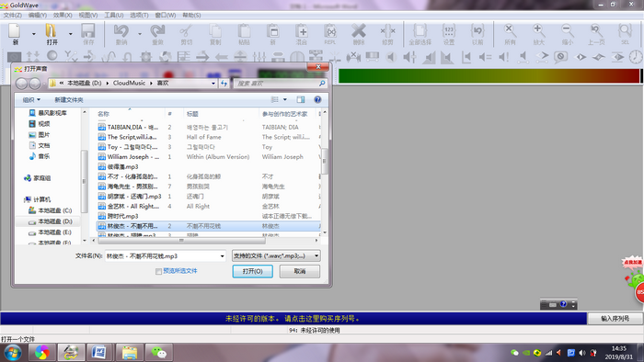Click the Zoom All (所有) magnifier icon
Image resolution: width=644 pixels, height=362 pixels.
point(510,34)
